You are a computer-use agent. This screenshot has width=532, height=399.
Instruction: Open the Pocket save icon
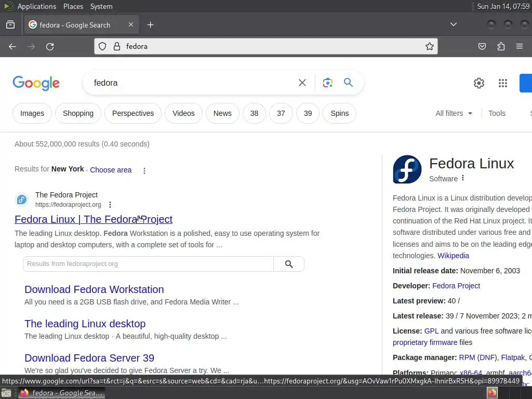(x=482, y=46)
